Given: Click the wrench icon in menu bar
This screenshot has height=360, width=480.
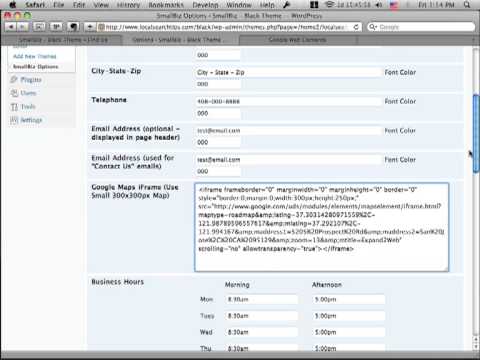Looking at the screenshot, I should click(x=286, y=5).
